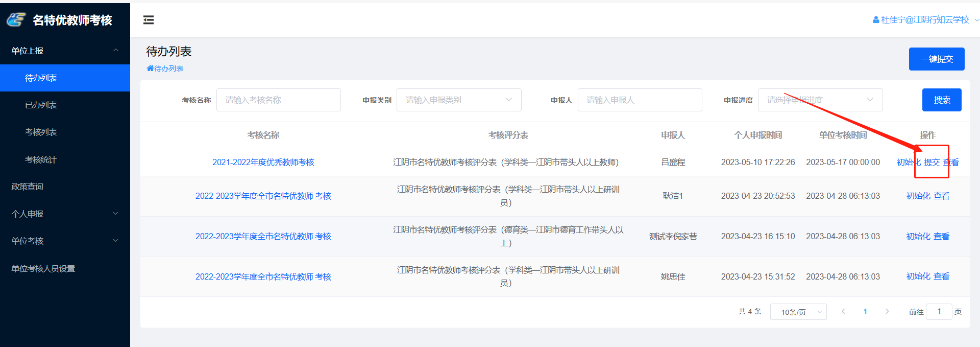The image size is (980, 347).
Task: Click the 搜索 button
Action: tap(941, 100)
